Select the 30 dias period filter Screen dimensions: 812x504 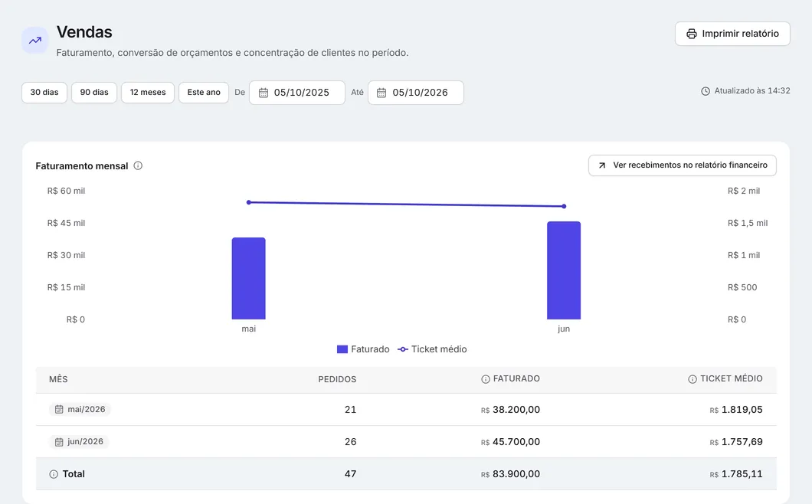tap(44, 93)
